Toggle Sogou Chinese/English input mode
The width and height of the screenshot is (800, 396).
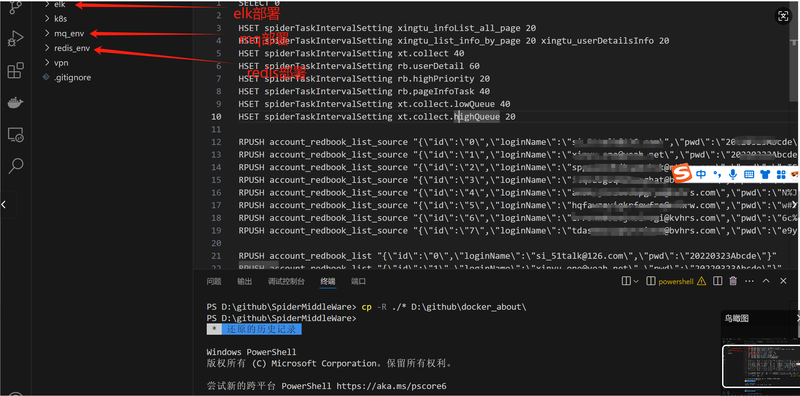701,174
